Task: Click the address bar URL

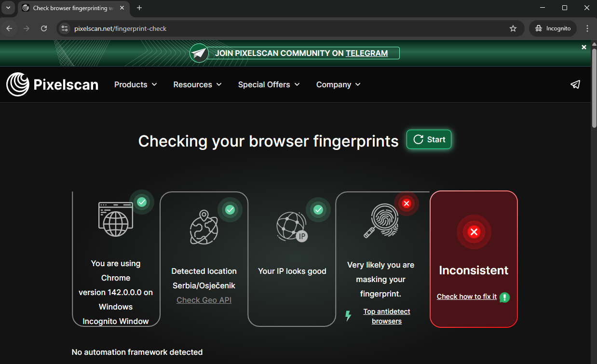Action: tap(121, 28)
